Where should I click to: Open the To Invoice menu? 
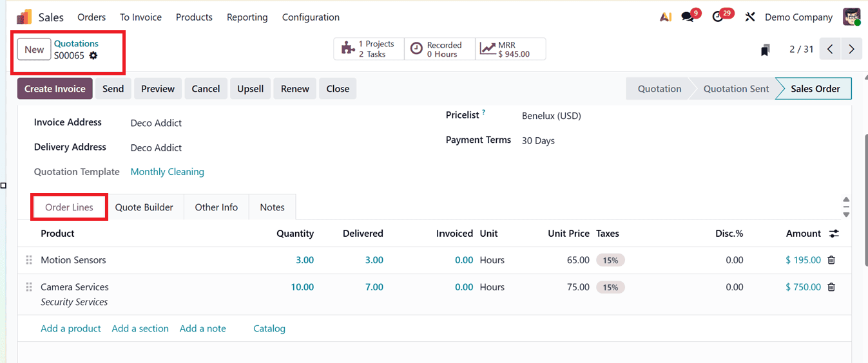coord(140,17)
